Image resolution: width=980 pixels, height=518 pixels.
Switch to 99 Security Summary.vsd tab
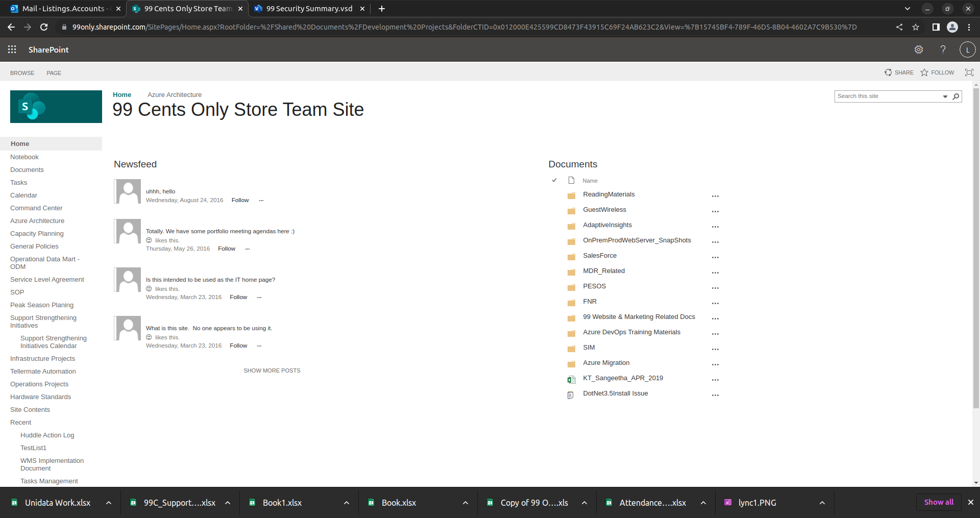(309, 9)
